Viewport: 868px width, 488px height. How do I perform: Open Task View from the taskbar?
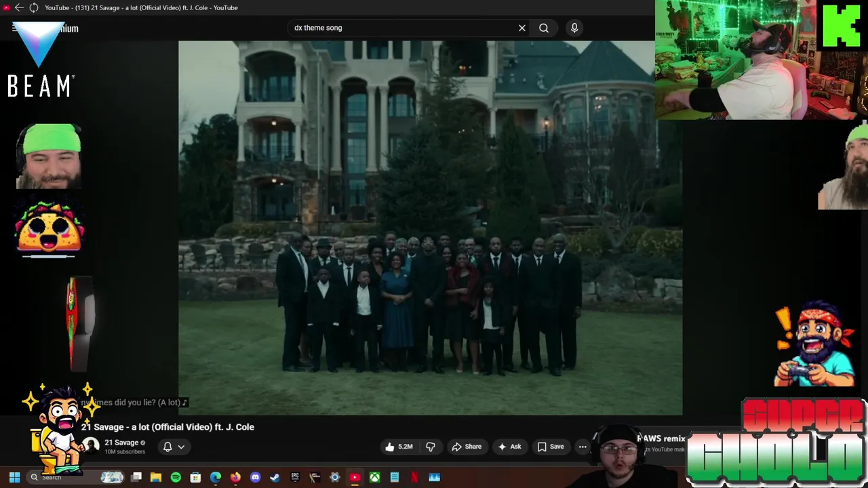point(136,477)
